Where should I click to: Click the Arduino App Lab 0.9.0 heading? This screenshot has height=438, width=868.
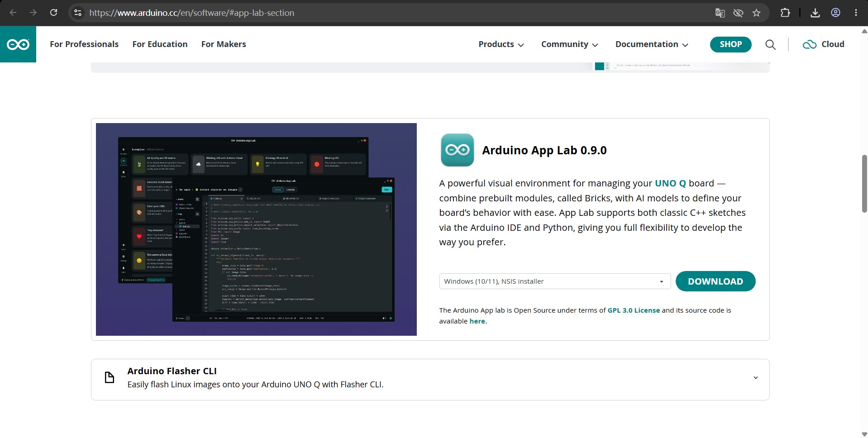544,150
